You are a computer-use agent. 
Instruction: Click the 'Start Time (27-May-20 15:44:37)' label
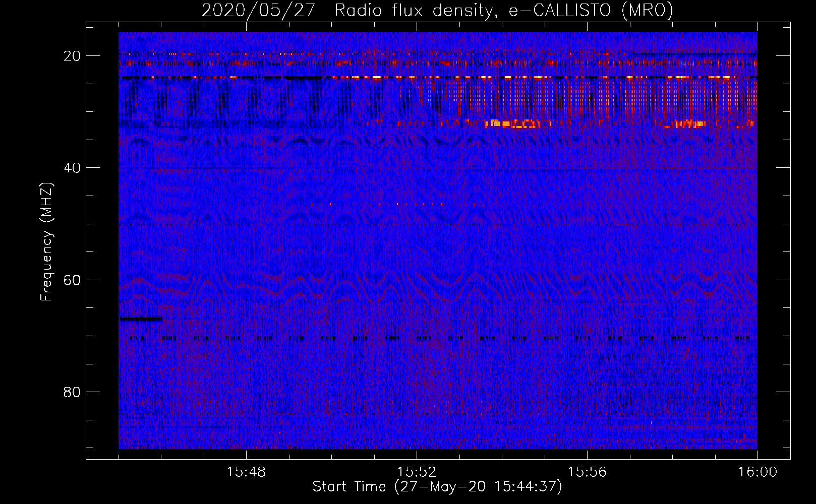[x=437, y=486]
